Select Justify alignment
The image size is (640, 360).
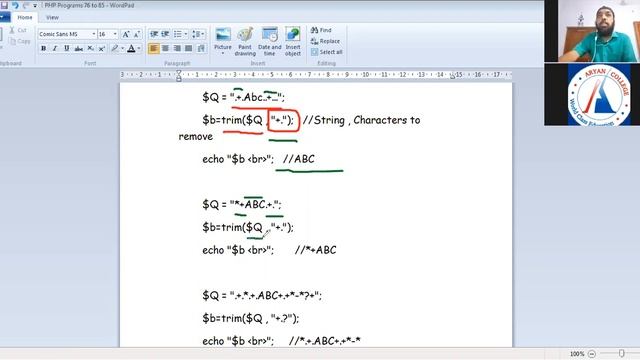[x=189, y=49]
